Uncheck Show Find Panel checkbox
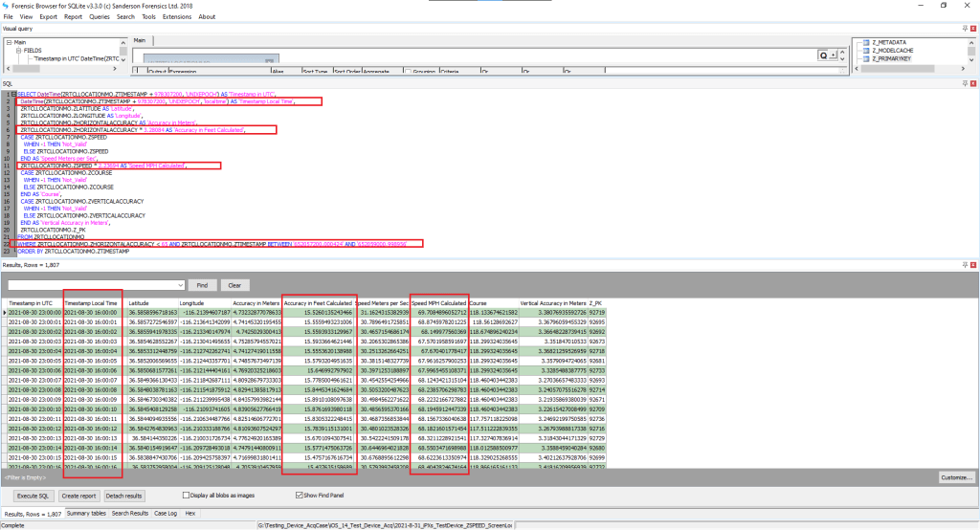 click(x=300, y=496)
